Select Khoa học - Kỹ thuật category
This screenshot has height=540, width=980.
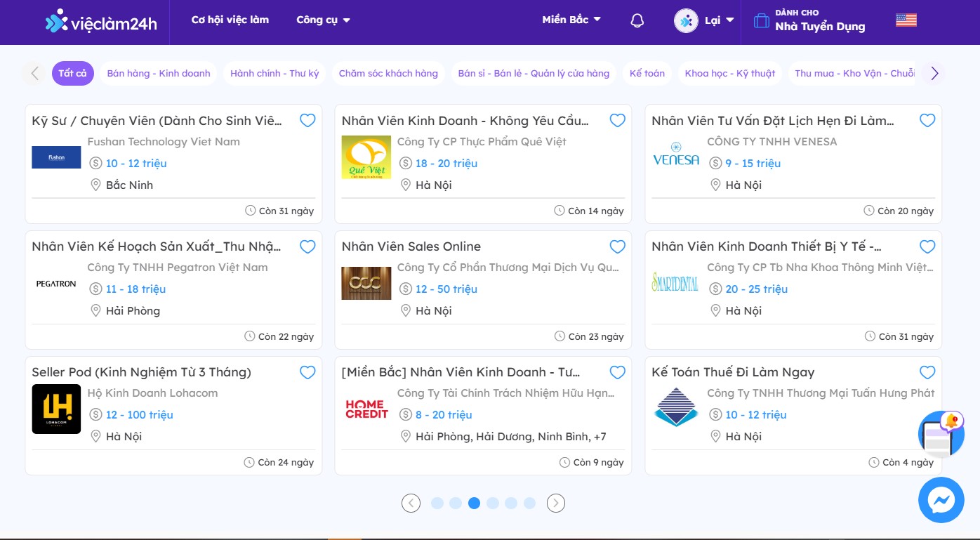(730, 73)
